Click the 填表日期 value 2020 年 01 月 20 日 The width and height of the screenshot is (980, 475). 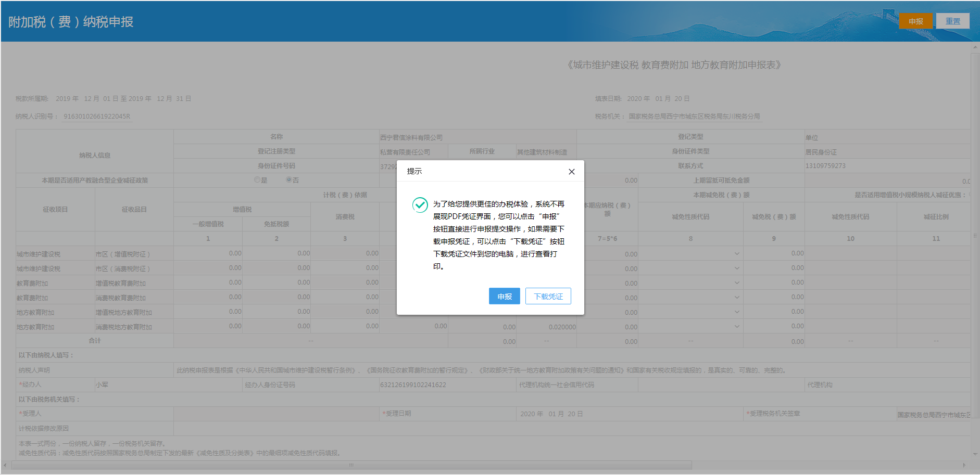(x=658, y=98)
